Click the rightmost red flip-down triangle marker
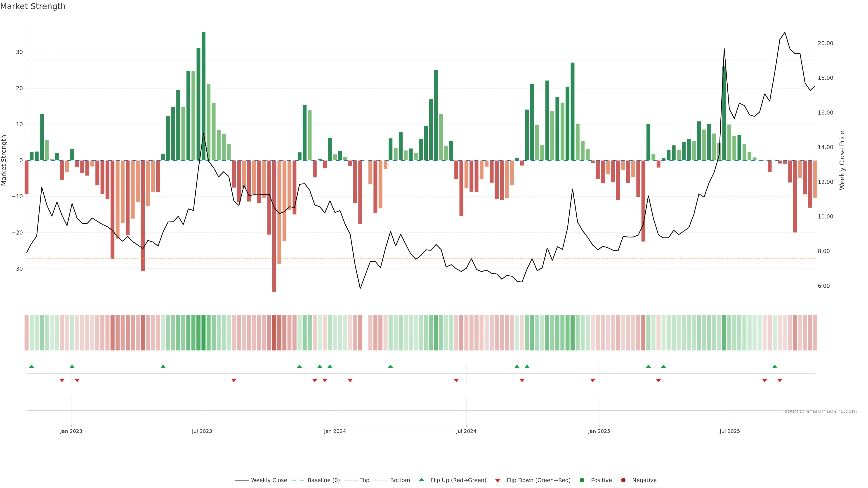868x488 pixels. [x=780, y=380]
